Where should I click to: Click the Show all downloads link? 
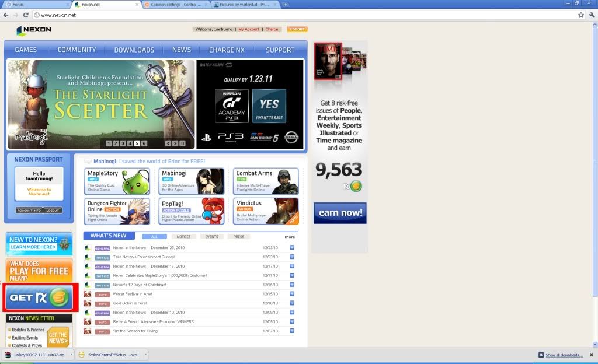click(x=565, y=355)
